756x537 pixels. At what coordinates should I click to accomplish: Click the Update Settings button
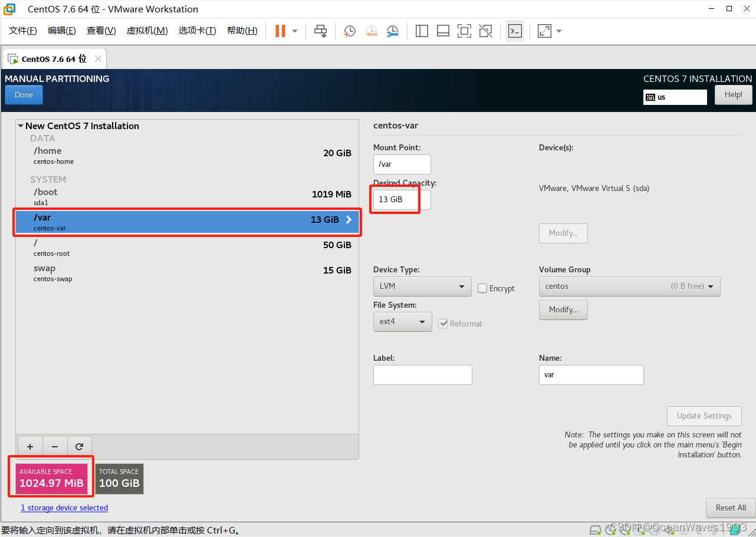704,416
